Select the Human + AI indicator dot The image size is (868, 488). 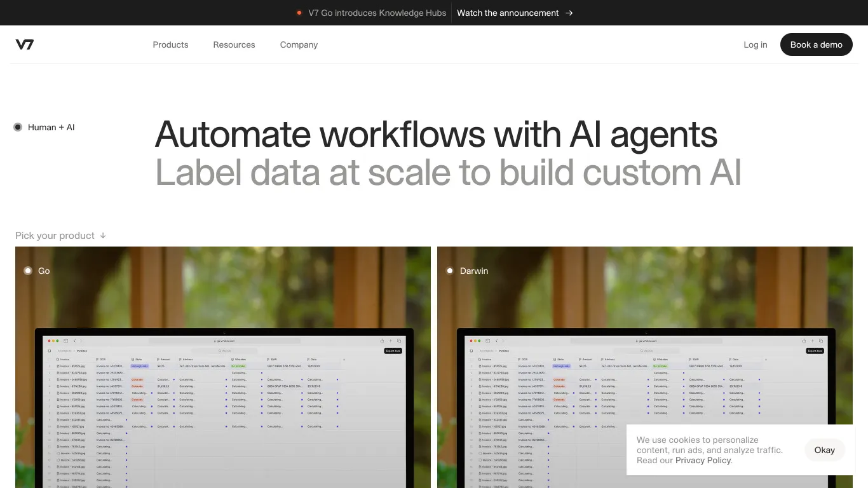click(18, 127)
